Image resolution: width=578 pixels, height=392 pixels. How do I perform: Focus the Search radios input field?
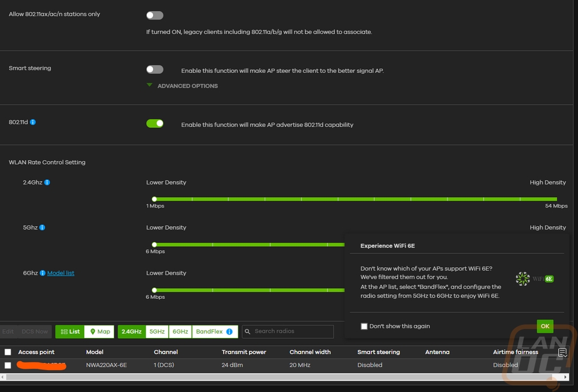(x=288, y=331)
